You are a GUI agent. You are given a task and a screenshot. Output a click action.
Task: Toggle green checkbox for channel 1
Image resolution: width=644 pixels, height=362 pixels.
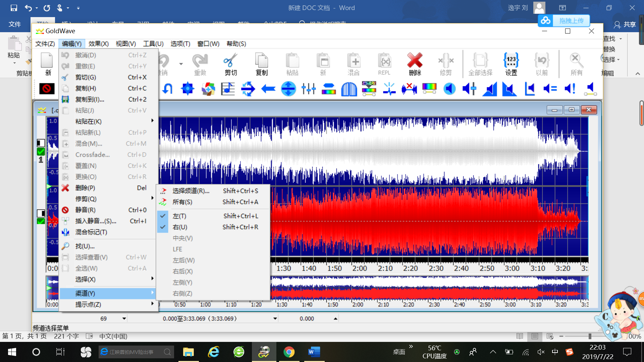click(x=41, y=152)
